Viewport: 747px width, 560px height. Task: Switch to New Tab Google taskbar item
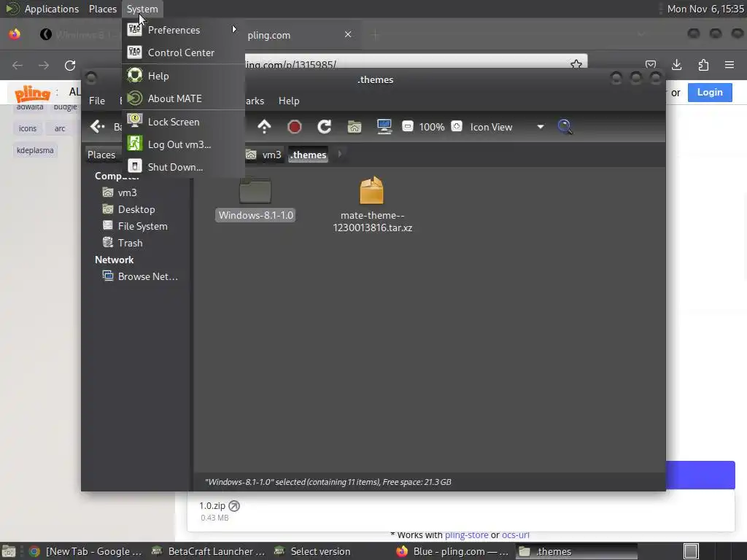[x=86, y=551]
